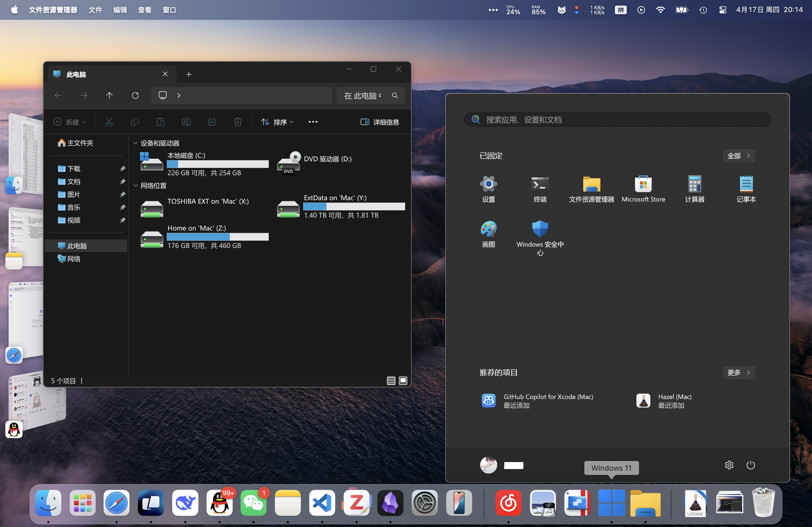
Task: Open the Sort dropdown menu
Action: pos(277,122)
